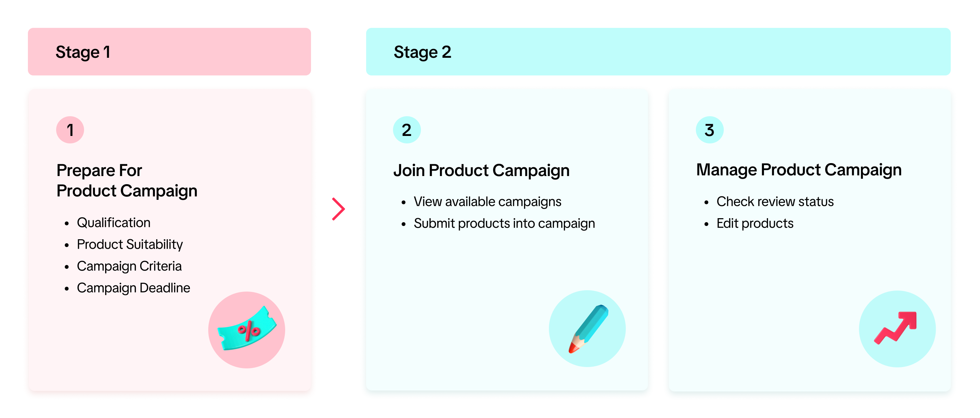This screenshot has height=418, width=980.
Task: Click Submit products into campaign text
Action: 504,223
